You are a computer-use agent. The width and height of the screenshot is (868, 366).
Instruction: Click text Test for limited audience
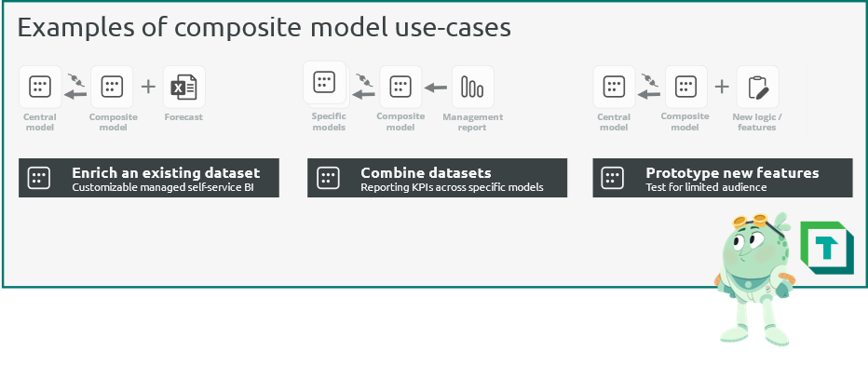[x=706, y=187]
